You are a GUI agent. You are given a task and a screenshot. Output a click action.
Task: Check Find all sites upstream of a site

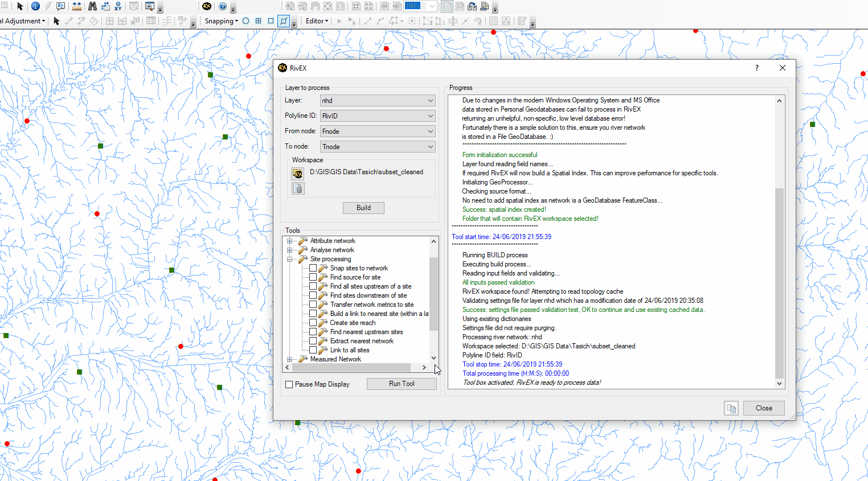pos(313,286)
